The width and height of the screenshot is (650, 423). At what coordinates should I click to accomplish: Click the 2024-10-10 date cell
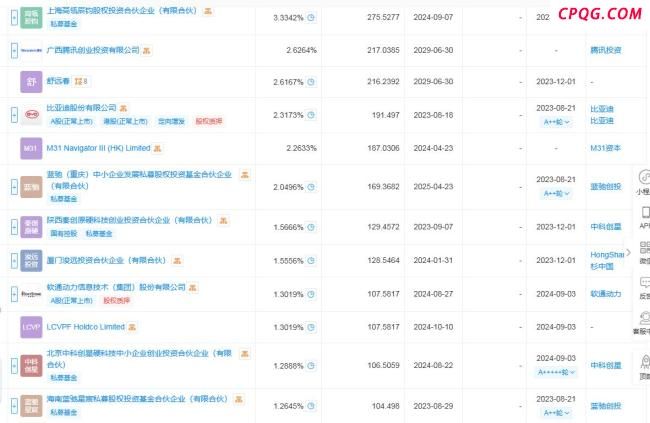coord(433,327)
